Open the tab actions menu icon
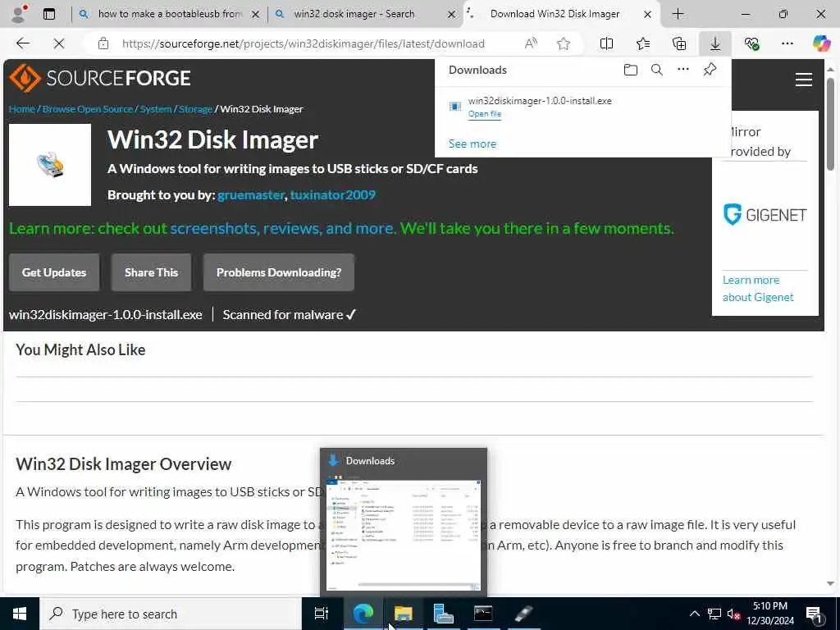The height and width of the screenshot is (630, 840). [49, 14]
